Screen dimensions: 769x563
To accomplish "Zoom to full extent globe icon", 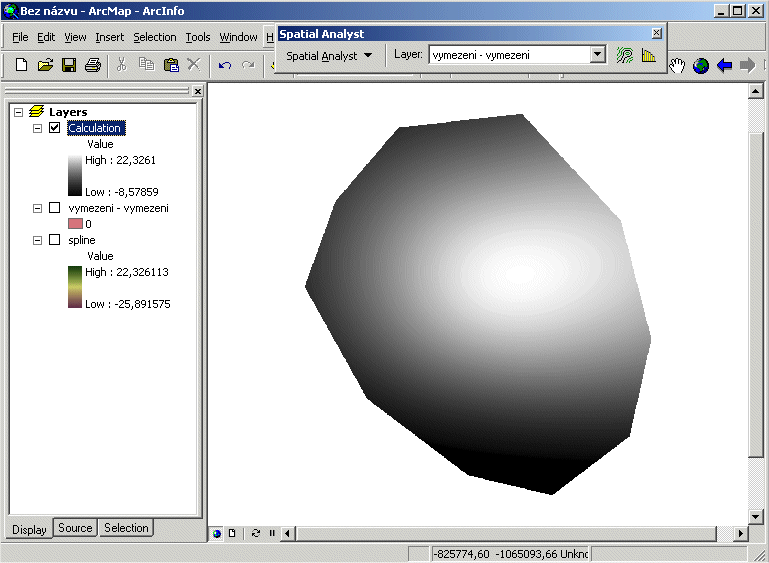I will (701, 65).
